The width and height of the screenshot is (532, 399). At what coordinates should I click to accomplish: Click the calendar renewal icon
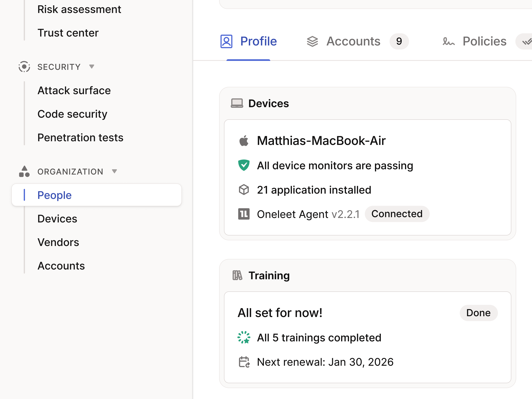244,362
